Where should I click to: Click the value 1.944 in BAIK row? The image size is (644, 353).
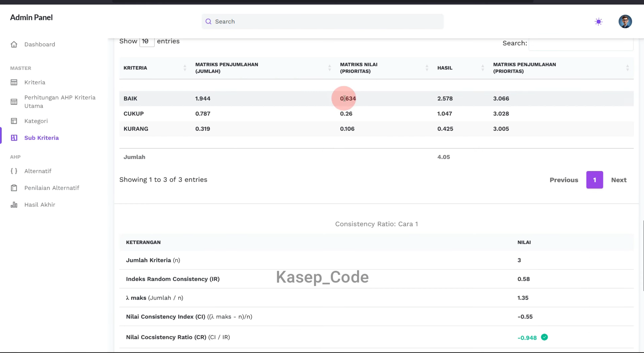click(203, 98)
